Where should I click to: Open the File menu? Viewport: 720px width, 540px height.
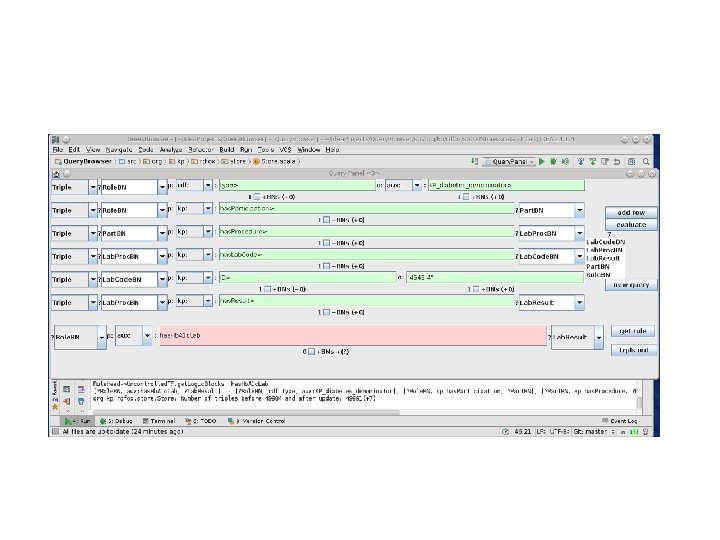(57, 150)
